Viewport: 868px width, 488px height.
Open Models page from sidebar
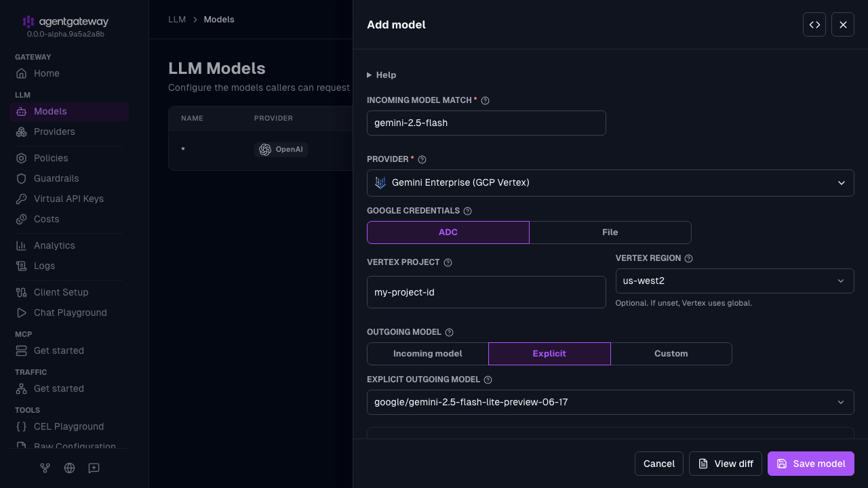[69, 111]
